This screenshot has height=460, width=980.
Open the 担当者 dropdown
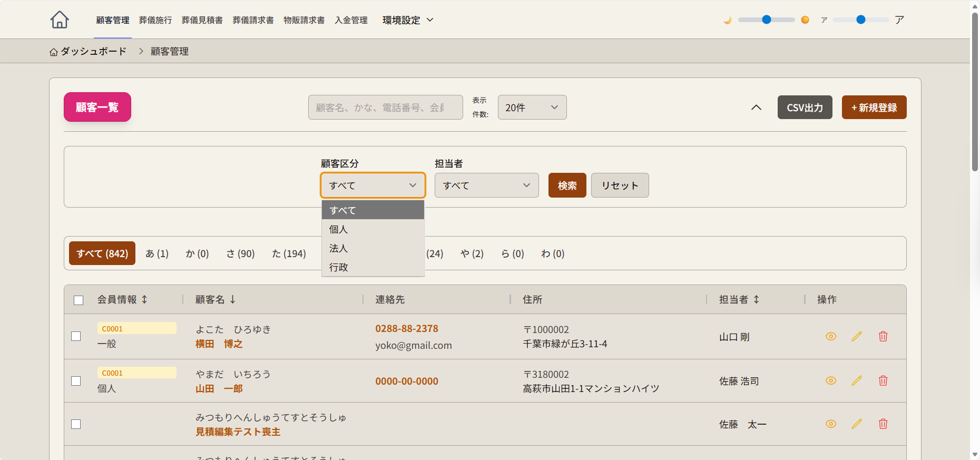click(486, 185)
